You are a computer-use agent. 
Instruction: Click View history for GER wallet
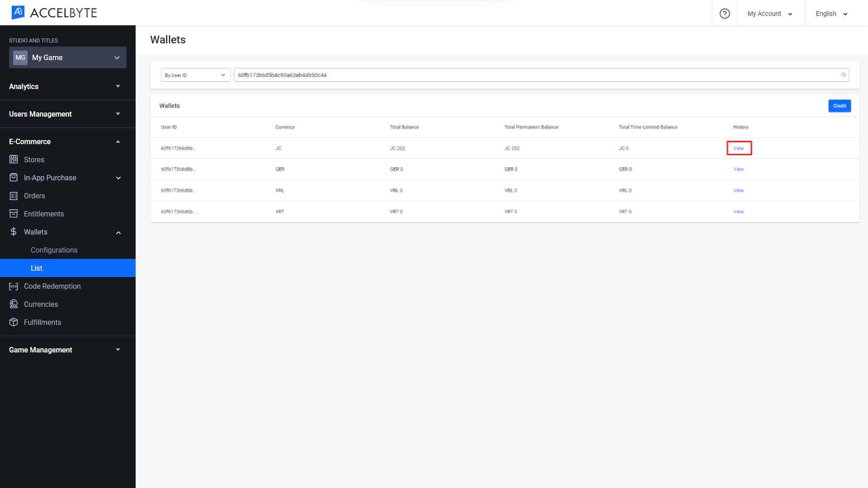[739, 169]
